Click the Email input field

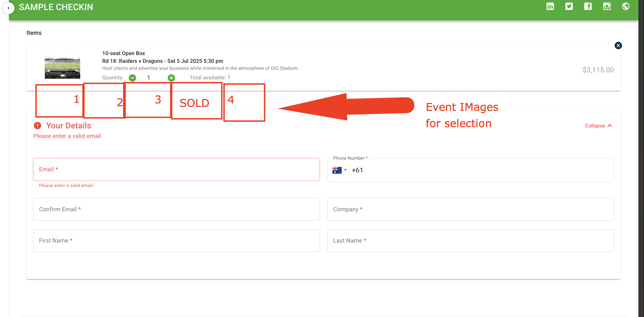tap(176, 169)
